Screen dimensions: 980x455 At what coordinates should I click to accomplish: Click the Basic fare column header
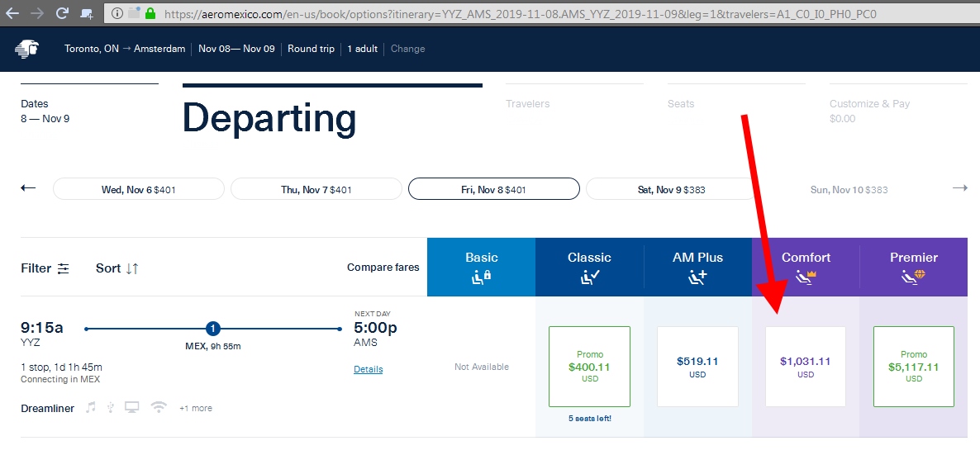pyautogui.click(x=481, y=267)
